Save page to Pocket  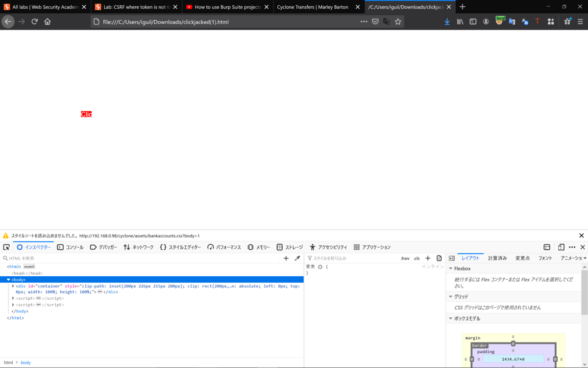pos(375,22)
